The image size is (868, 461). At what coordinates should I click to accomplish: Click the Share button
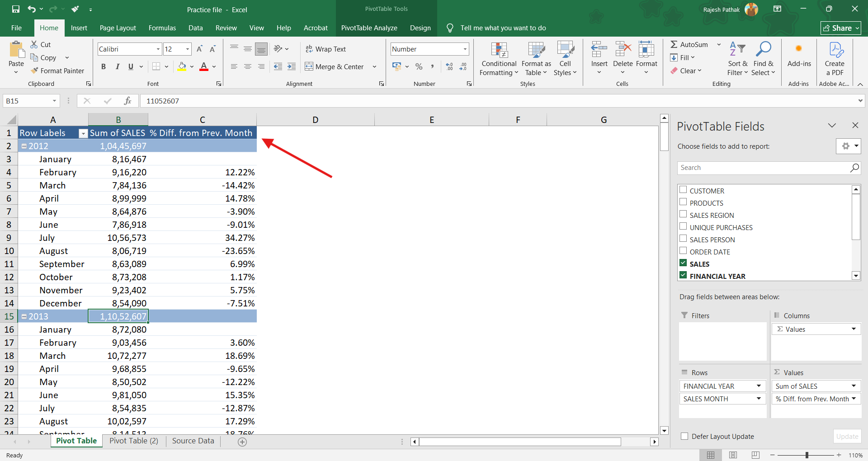[840, 28]
